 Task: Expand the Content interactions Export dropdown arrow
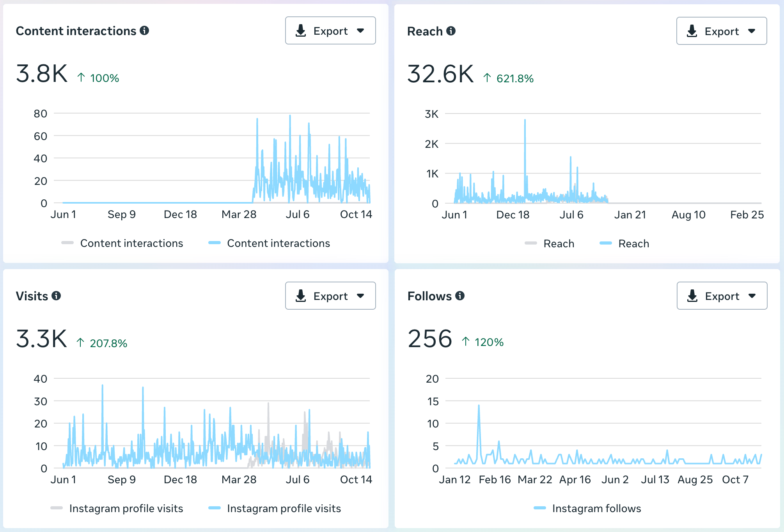(x=360, y=30)
